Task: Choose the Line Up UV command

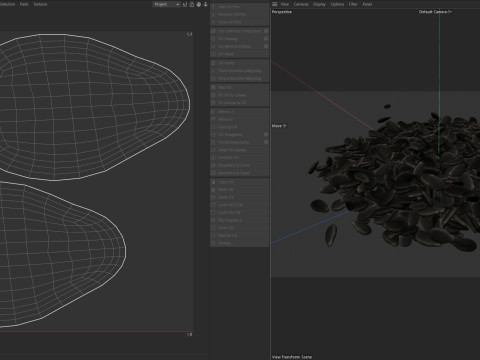Action: [240, 127]
